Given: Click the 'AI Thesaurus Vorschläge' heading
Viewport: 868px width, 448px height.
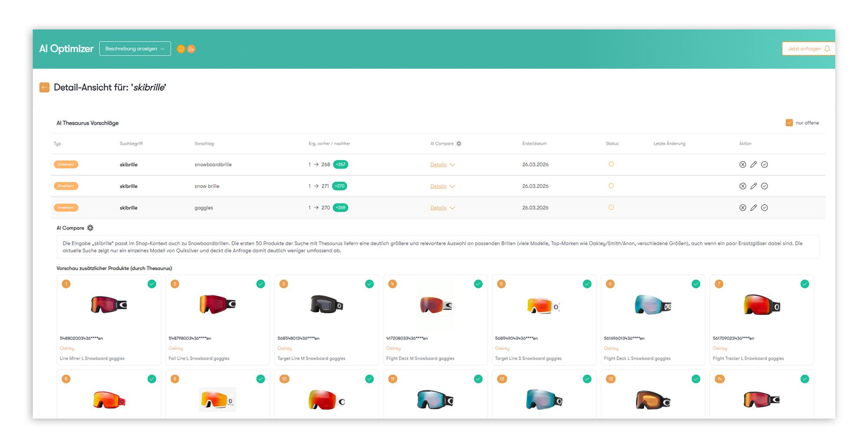Looking at the screenshot, I should tap(87, 123).
